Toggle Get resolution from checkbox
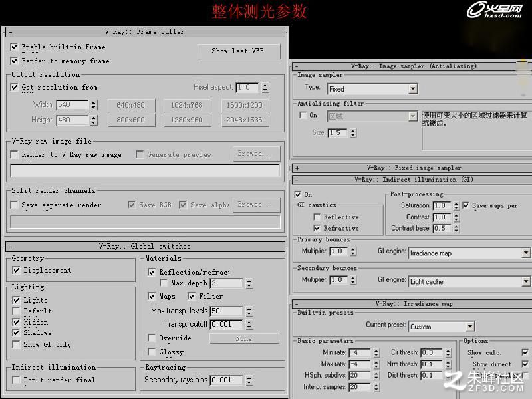 [14, 87]
